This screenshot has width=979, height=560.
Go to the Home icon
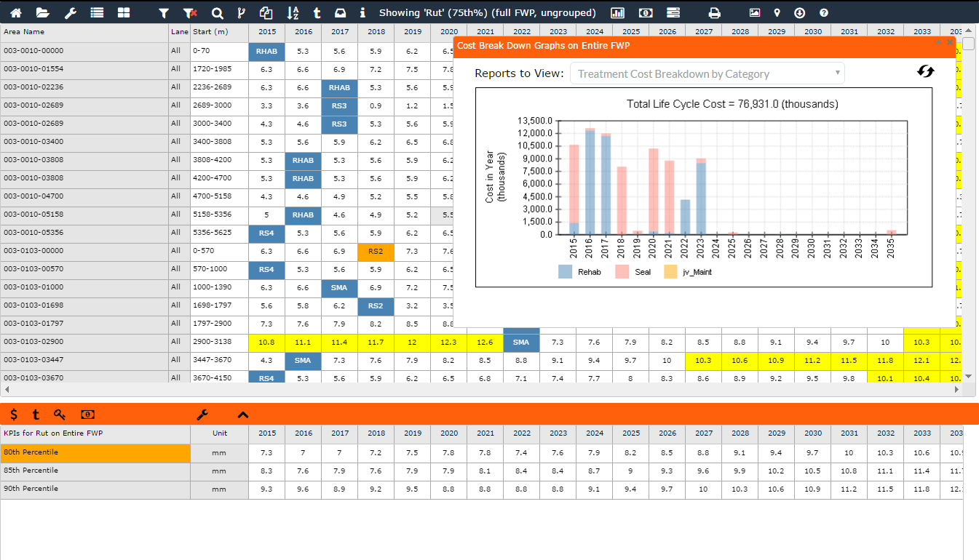(x=15, y=13)
